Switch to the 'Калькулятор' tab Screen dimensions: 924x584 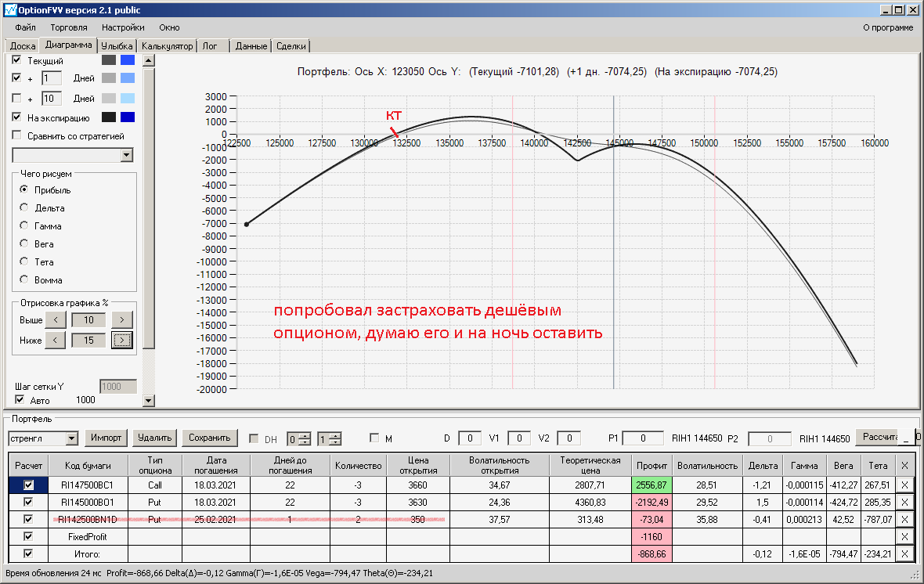[167, 46]
